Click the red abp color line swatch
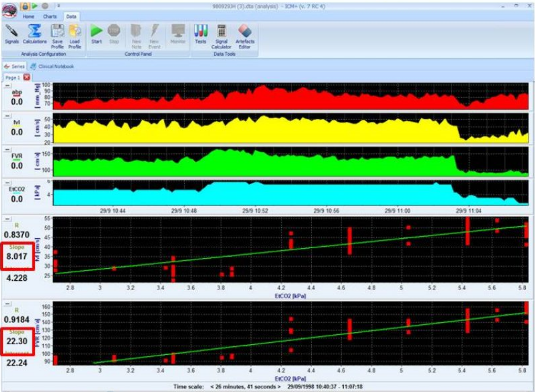Screen dimensions: 535x392 pos(17,96)
